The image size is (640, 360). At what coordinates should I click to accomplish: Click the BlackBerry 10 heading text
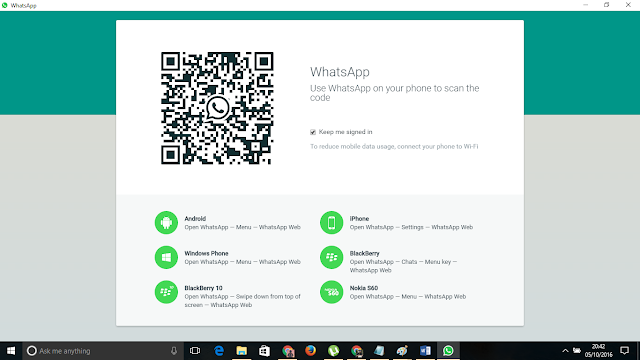tap(203, 288)
